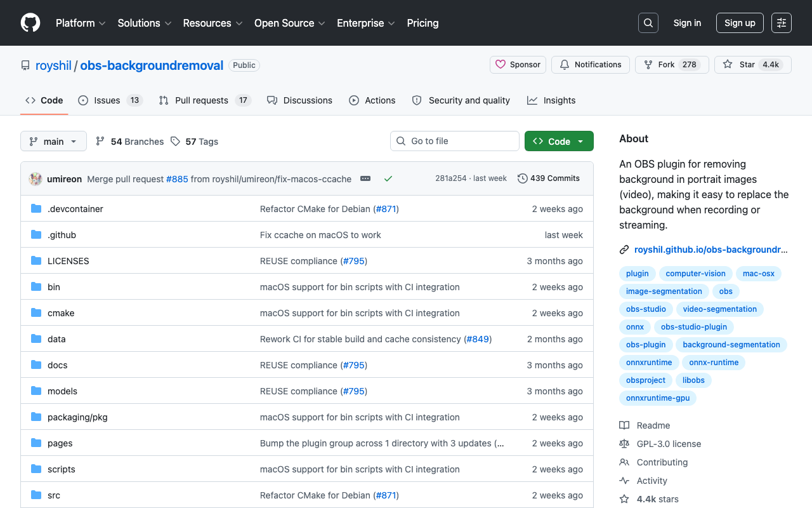Viewport: 812px width, 508px height.
Task: Open the .github folder
Action: coord(62,235)
